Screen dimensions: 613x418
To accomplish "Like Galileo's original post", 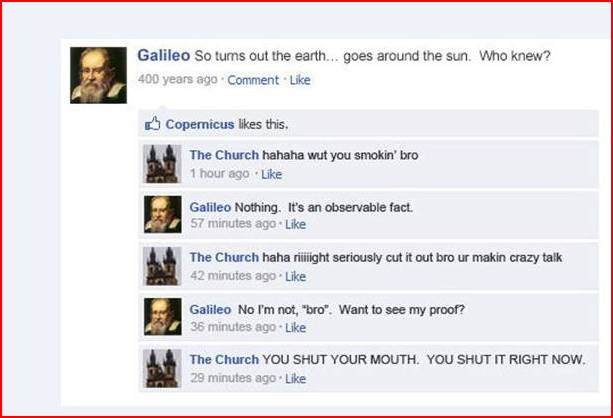I will click(300, 80).
